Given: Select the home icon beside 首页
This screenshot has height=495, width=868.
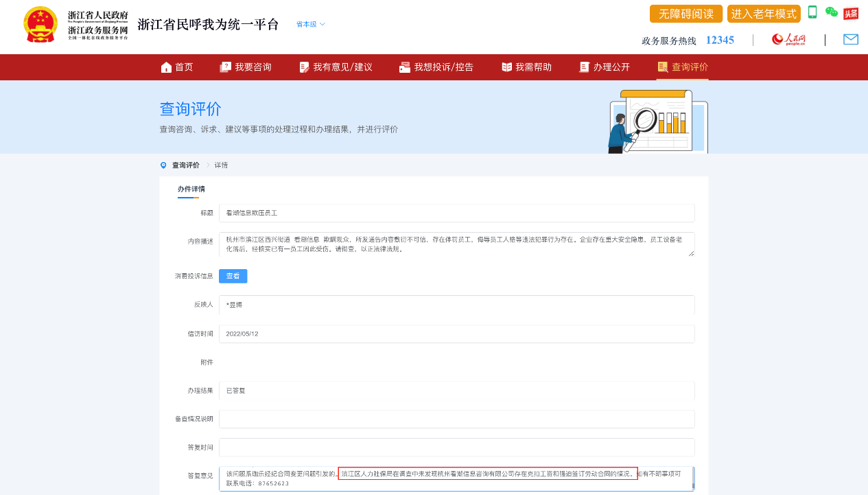Looking at the screenshot, I should coord(165,67).
